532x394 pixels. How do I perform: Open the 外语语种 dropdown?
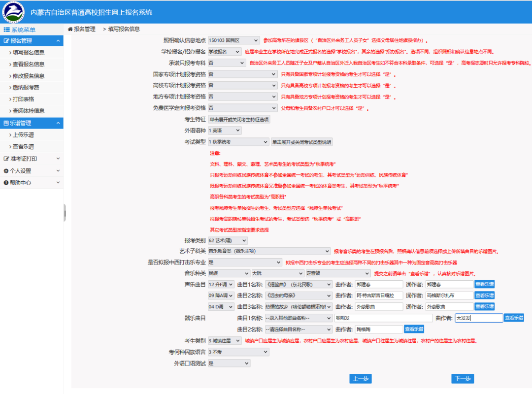(224, 131)
